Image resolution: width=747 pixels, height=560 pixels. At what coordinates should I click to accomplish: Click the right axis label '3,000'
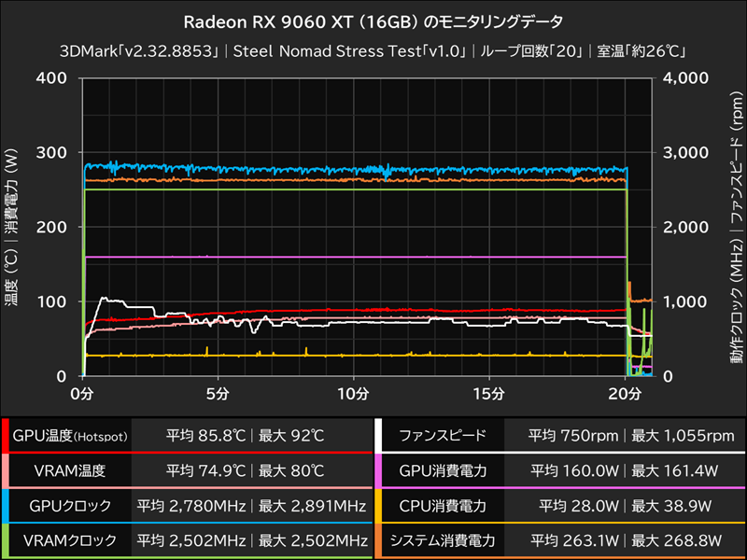click(x=685, y=153)
